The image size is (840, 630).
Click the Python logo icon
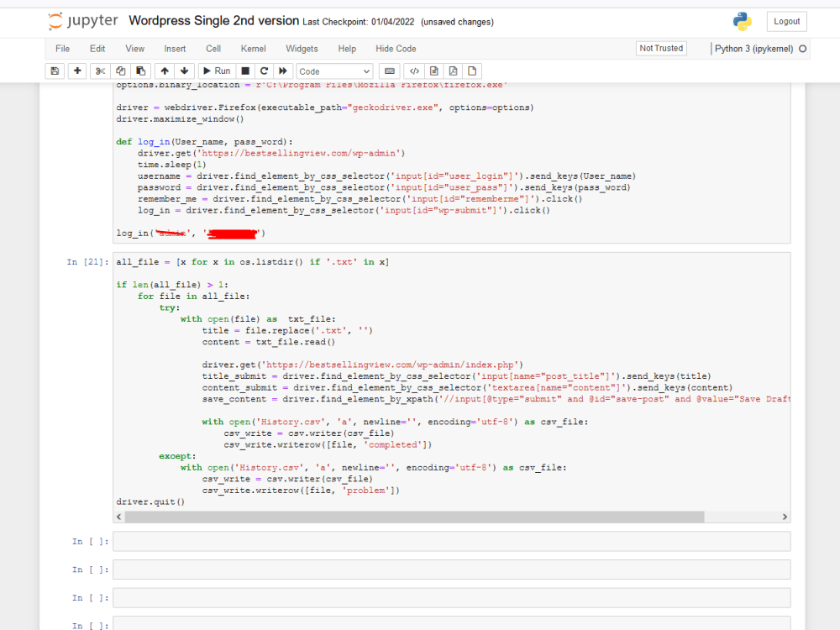tap(742, 22)
